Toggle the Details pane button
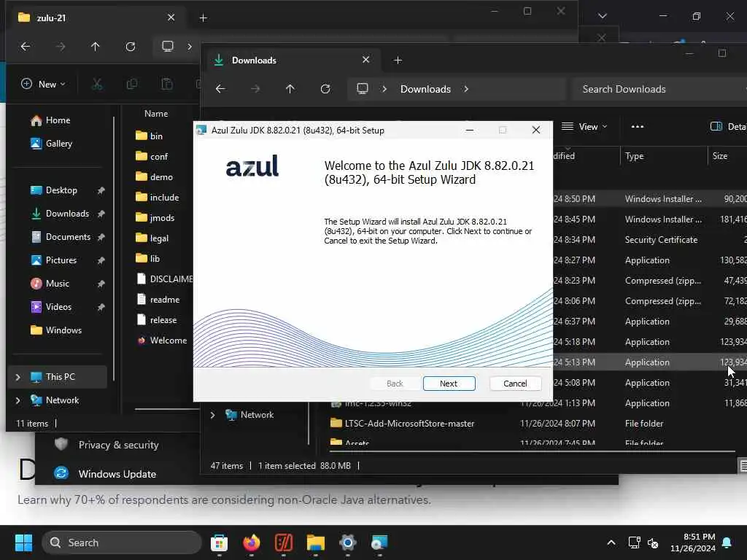Screen dimensions: 747x560 (x=728, y=127)
